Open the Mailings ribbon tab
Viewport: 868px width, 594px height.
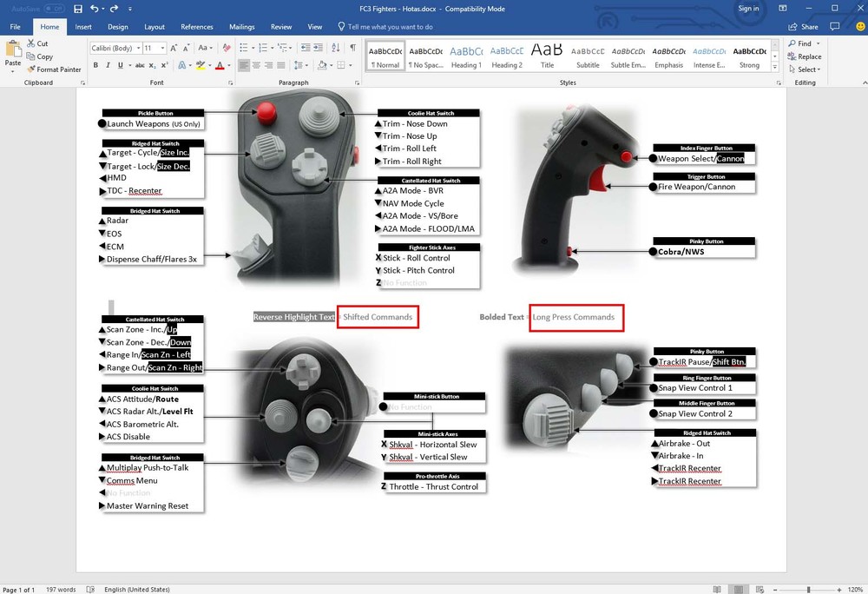point(241,27)
